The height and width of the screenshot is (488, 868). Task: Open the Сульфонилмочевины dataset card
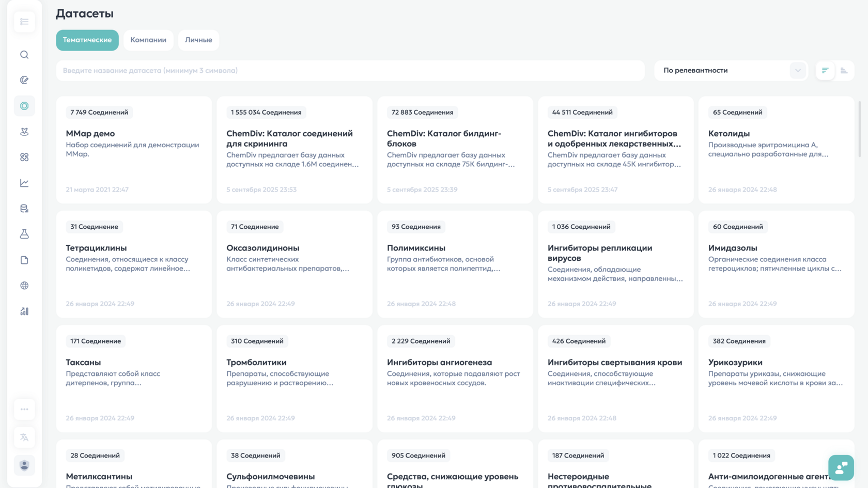pos(295,464)
